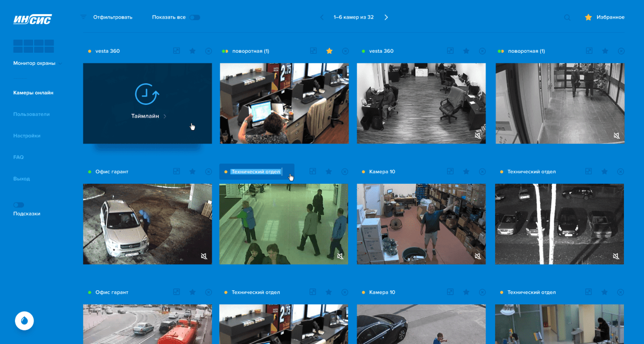Favorite the warehouse Камера 10 camera
This screenshot has height=344, width=644.
tap(466, 172)
